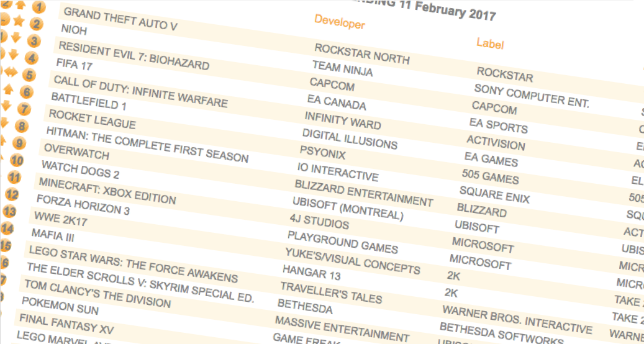Image resolution: width=644 pixels, height=344 pixels.
Task: Click the rank 14 badge
Action: [x=7, y=229]
